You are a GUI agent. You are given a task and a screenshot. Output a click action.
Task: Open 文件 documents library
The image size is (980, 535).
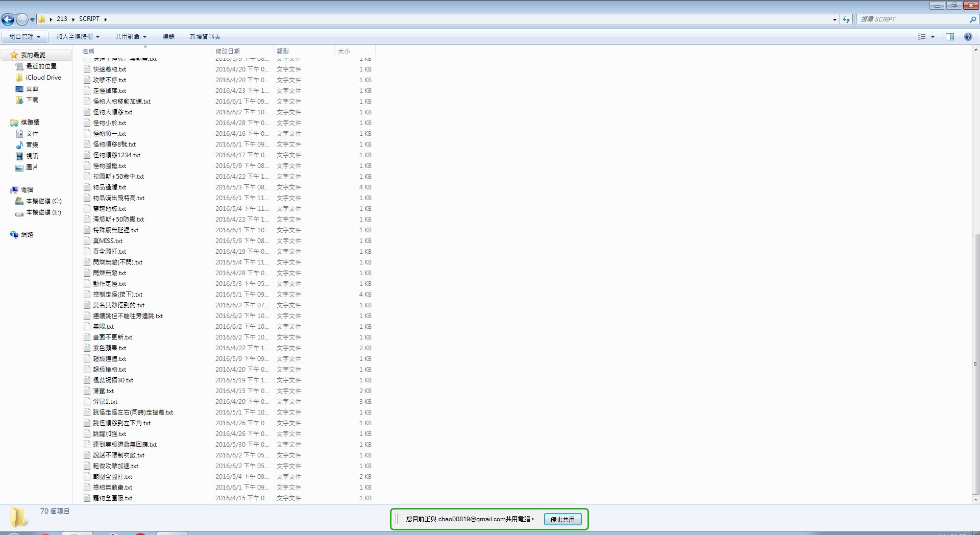click(27, 134)
